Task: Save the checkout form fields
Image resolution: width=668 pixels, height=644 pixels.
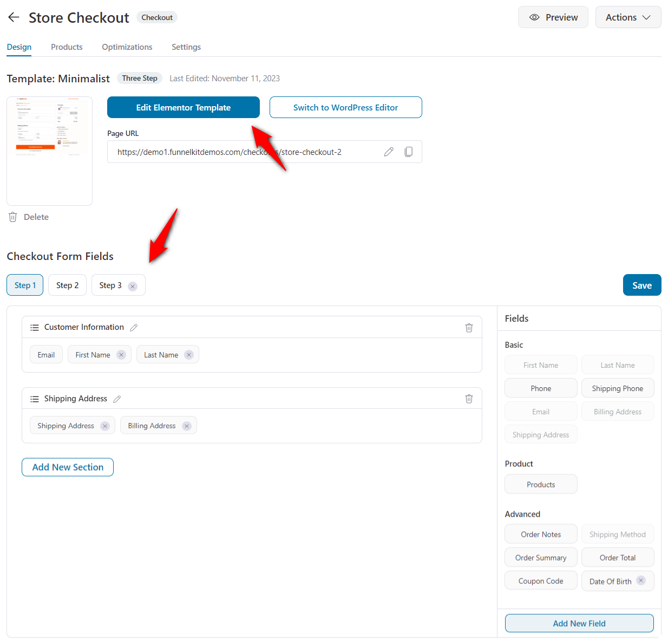Action: coord(642,285)
